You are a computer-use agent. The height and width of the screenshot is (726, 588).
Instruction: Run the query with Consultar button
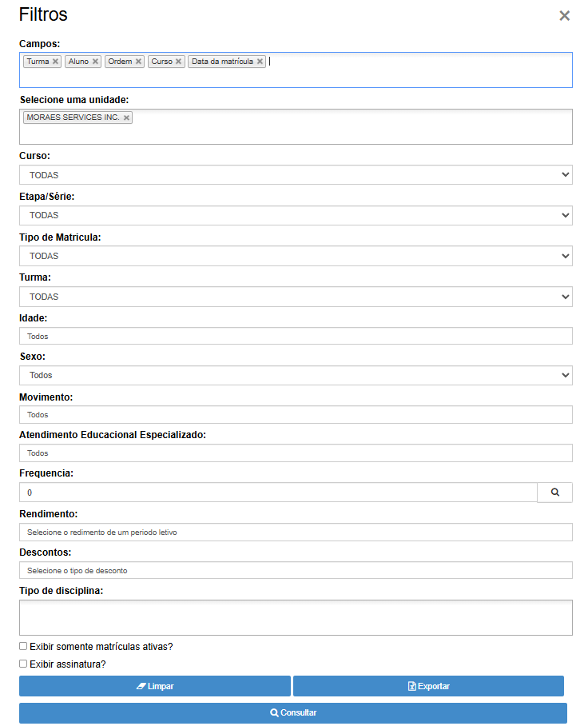293,713
